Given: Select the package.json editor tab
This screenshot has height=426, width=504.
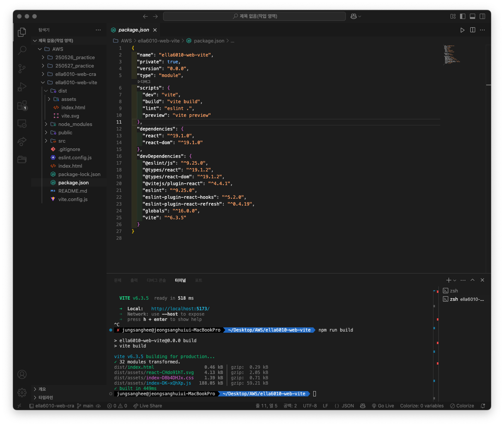Looking at the screenshot, I should coord(133,30).
